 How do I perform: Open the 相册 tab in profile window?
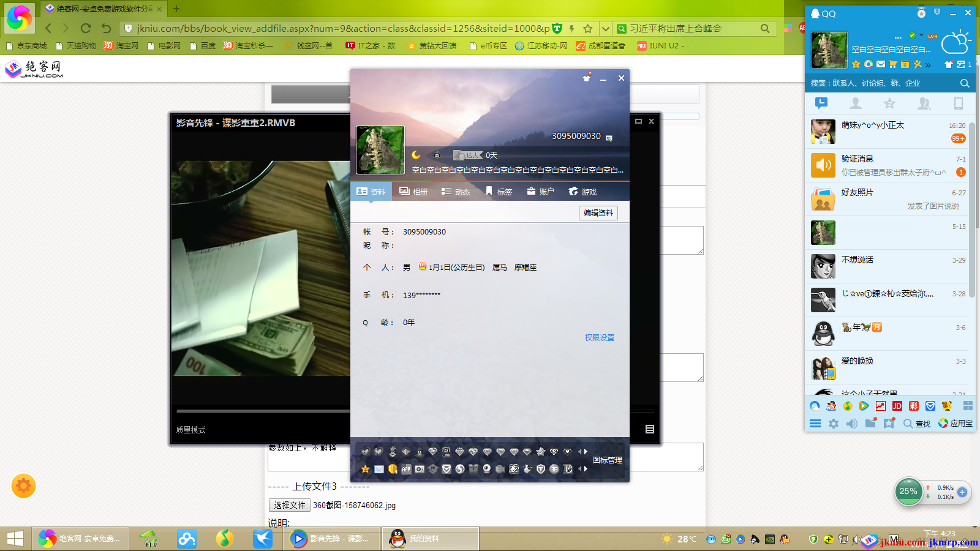point(413,192)
